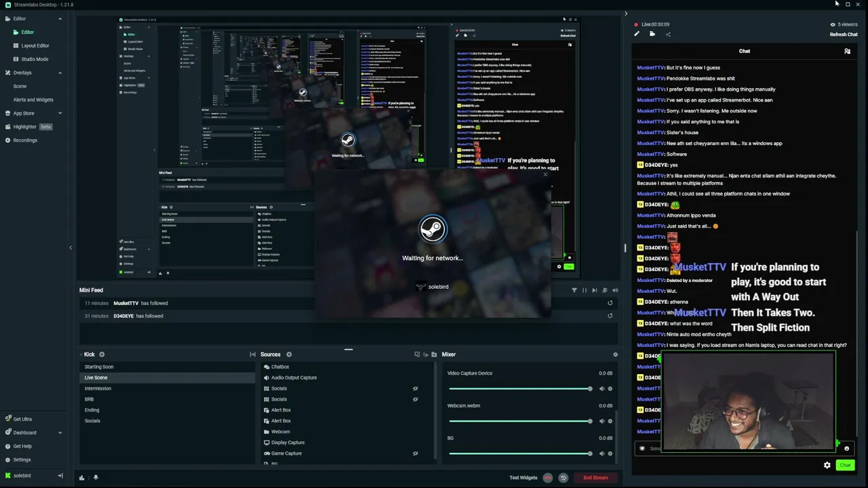Viewport: 868px width, 488px height.
Task: Add a new scene to Kick collection
Action: pyautogui.click(x=102, y=354)
